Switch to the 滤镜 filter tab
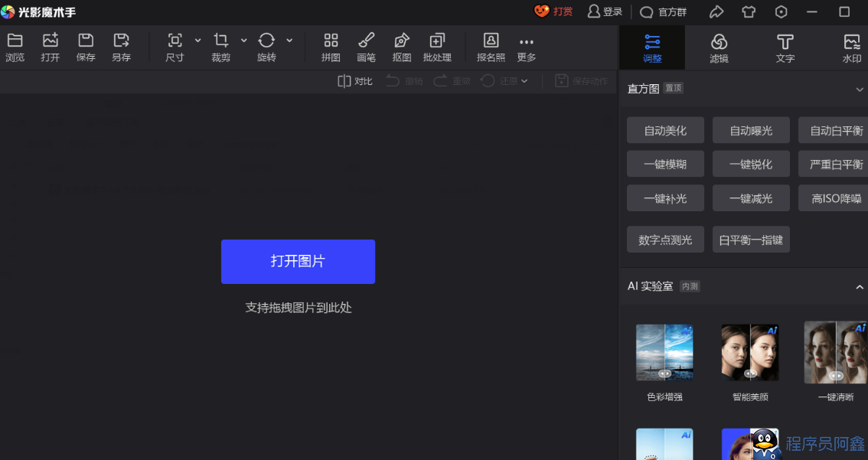The image size is (868, 460). click(719, 48)
